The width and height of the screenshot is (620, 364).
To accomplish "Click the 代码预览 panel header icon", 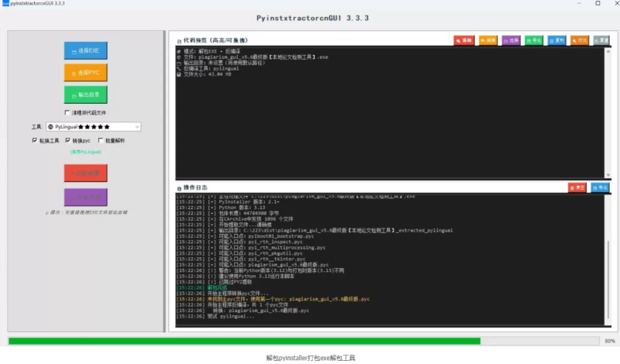I will pyautogui.click(x=179, y=41).
